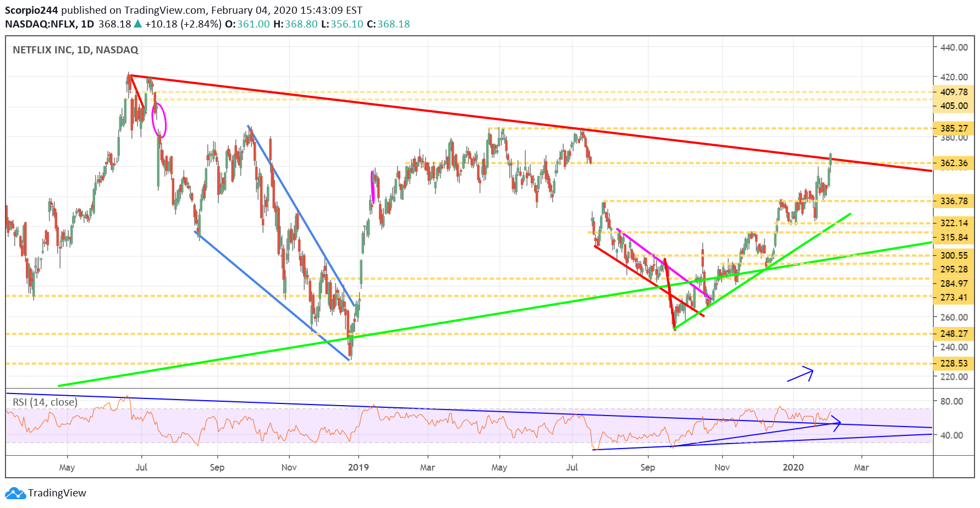Click the 2020 label on the time axis
This screenshot has height=508, width=980.
tap(793, 467)
